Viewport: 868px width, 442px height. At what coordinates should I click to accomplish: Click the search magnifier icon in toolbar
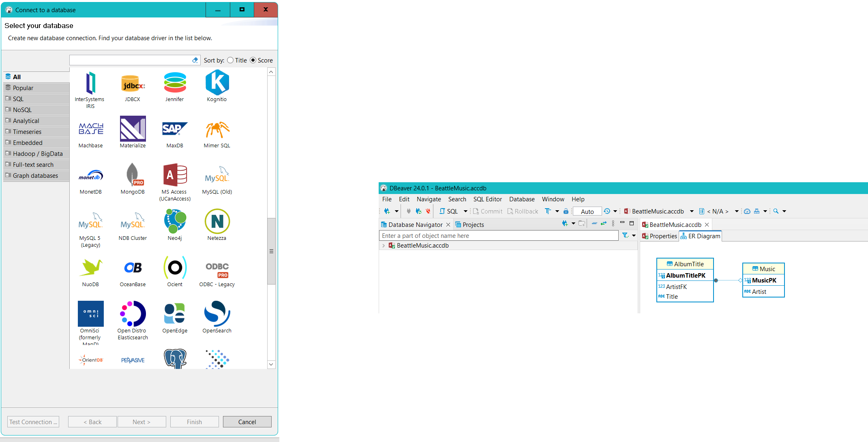(x=776, y=211)
